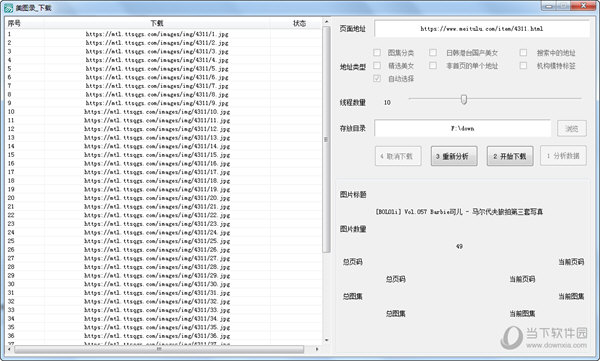Click the 线程数量 slider handle
Screen dimensions: 600x361
point(464,100)
